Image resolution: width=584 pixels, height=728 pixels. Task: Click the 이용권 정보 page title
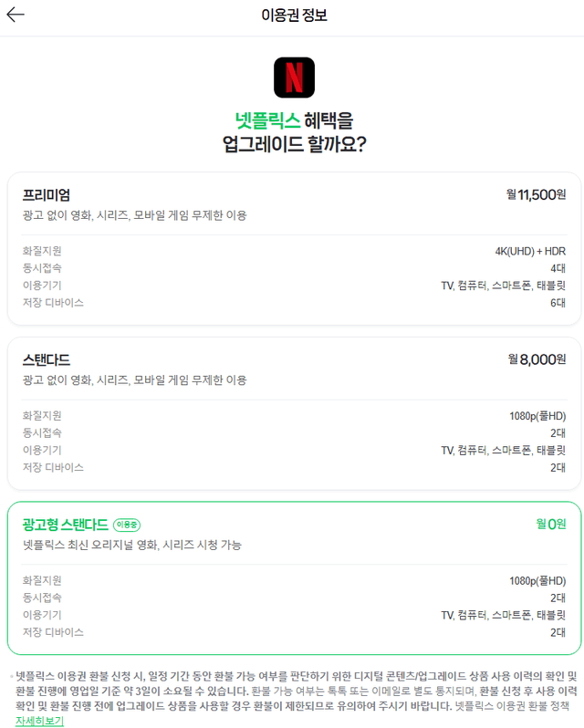click(x=294, y=16)
